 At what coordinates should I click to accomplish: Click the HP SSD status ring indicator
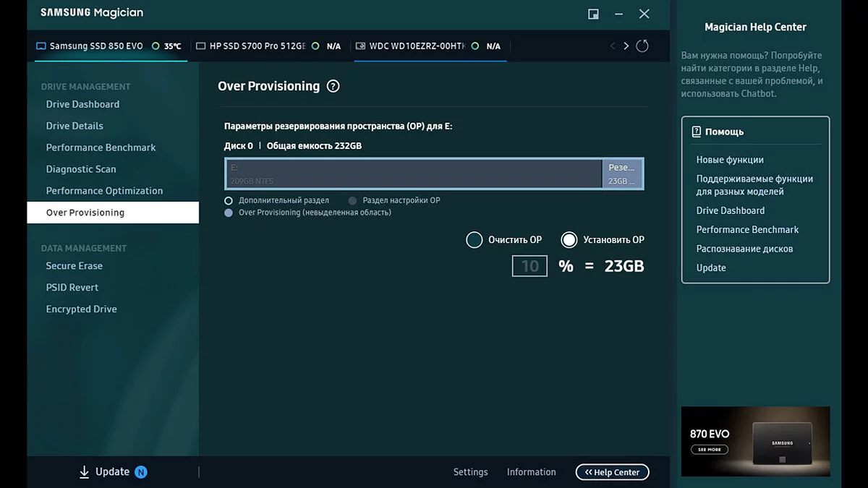(315, 46)
